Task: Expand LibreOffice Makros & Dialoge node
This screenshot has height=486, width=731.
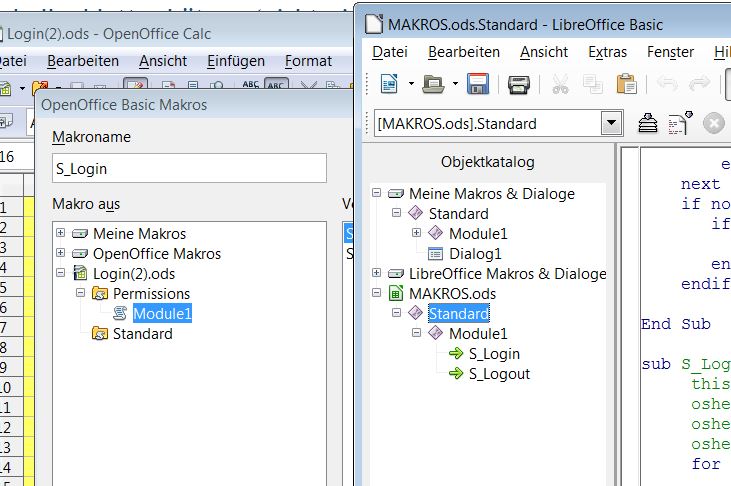Action: (x=377, y=273)
